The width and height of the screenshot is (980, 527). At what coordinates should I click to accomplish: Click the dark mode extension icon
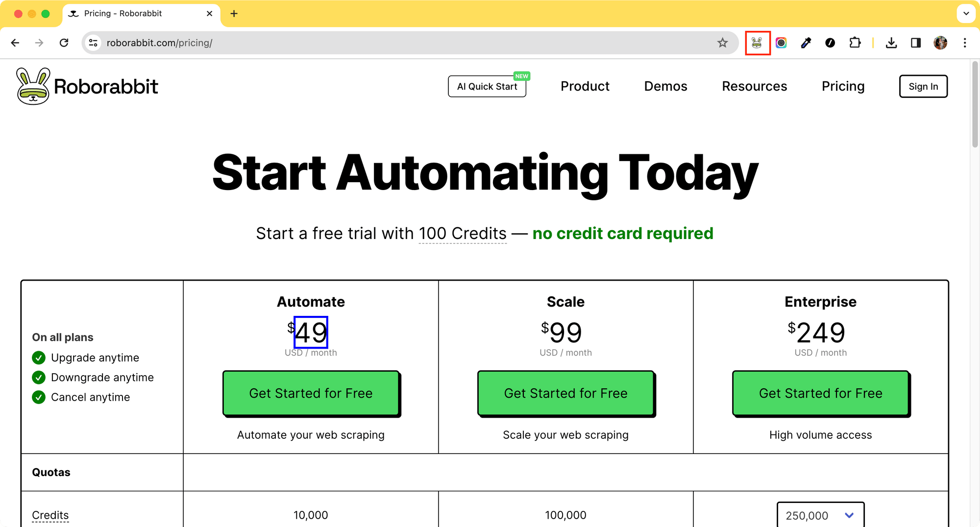830,43
